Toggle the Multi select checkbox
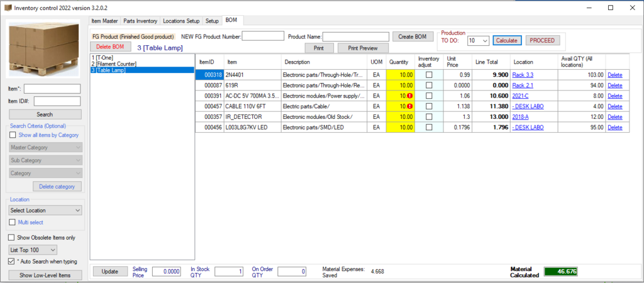The height and width of the screenshot is (283, 644). tap(13, 222)
